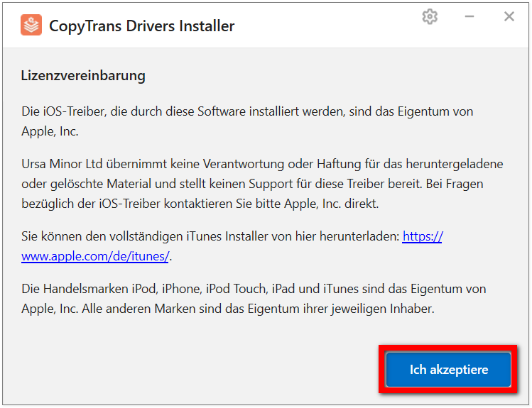Click the Lizenzvereinbarung heading
Screen dimensions: 532x408
pos(83,75)
